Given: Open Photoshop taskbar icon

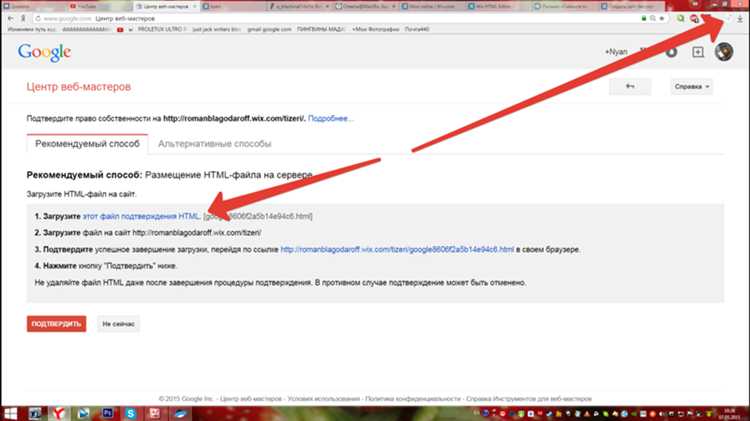Looking at the screenshot, I should (107, 413).
